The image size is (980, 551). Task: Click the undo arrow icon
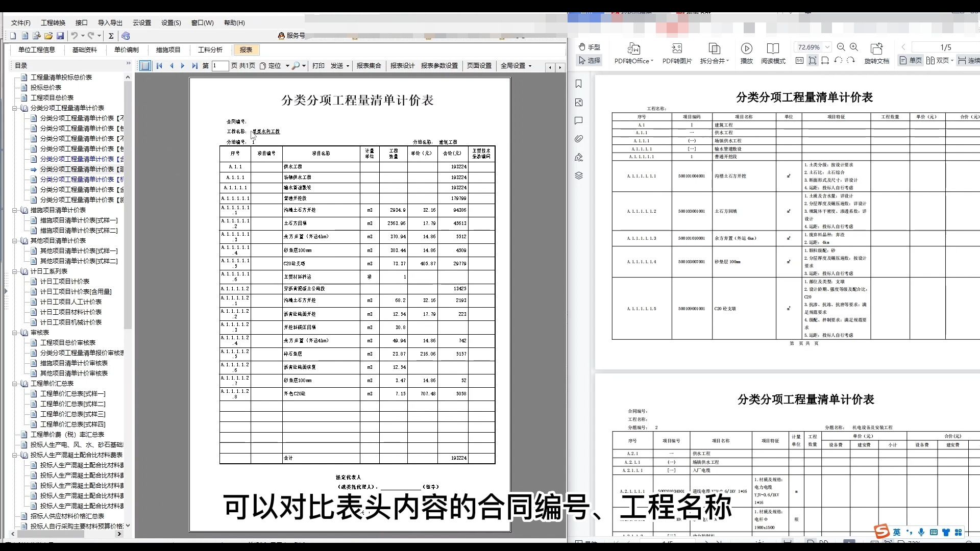click(75, 36)
